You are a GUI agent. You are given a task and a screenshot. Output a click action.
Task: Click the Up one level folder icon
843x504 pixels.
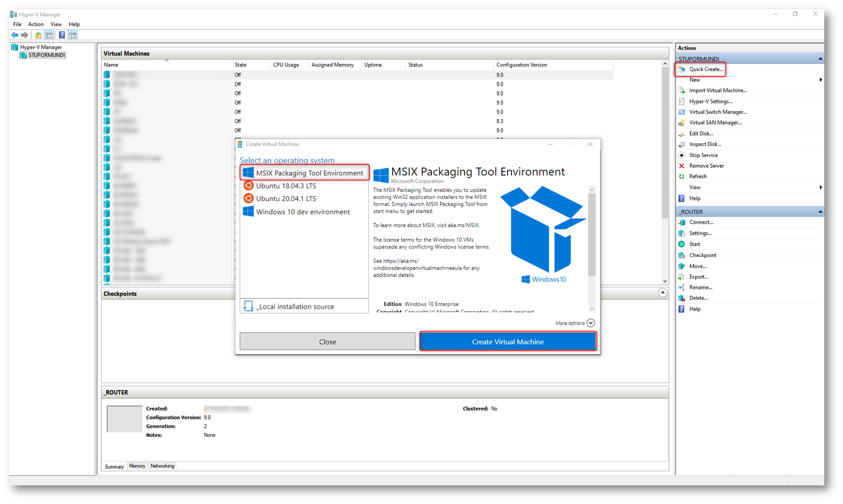click(38, 35)
